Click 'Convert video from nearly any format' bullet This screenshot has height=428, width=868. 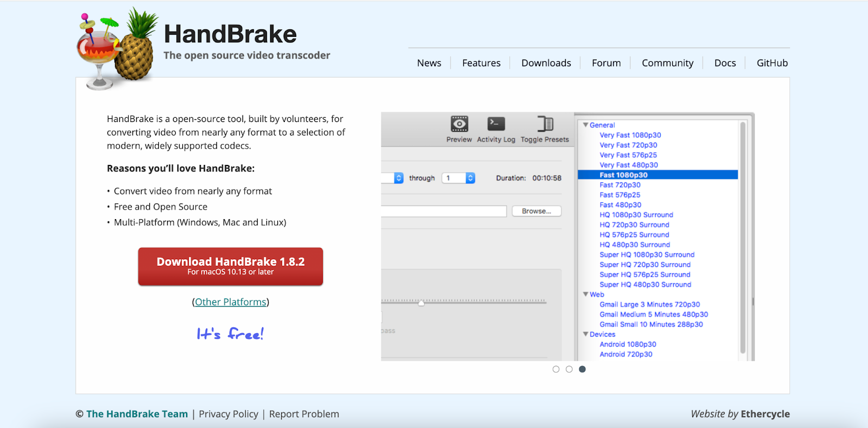coord(193,191)
